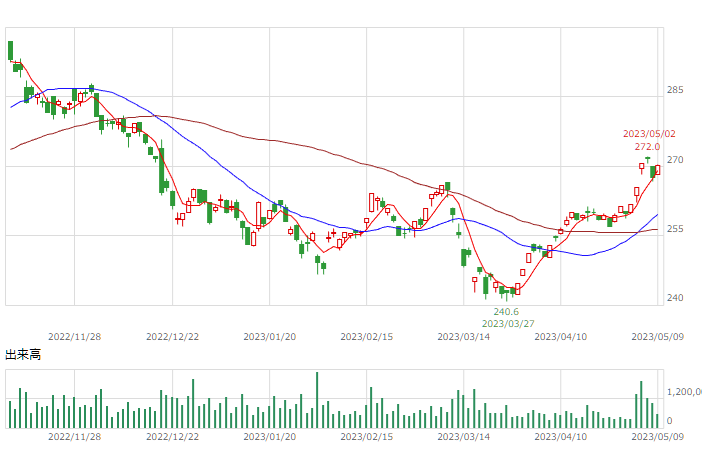Click the 2023/03/27 low date label
The height and width of the screenshot is (450, 702).
pyautogui.click(x=508, y=324)
